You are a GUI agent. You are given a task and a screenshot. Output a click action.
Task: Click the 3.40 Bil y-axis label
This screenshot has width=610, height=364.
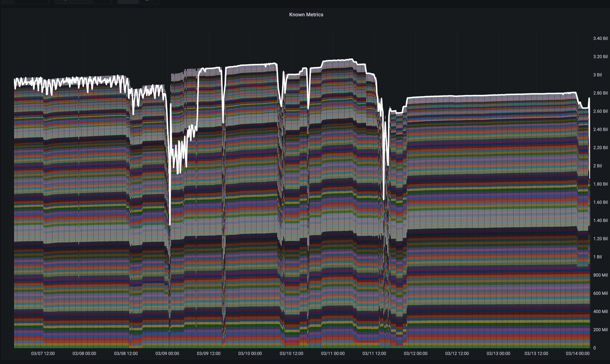(600, 38)
